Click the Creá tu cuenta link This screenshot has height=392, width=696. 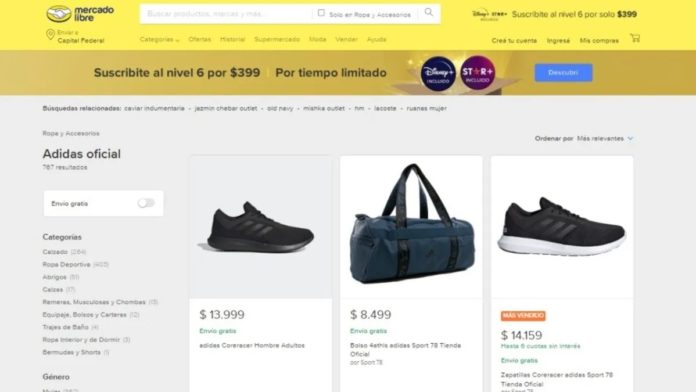[x=514, y=40]
